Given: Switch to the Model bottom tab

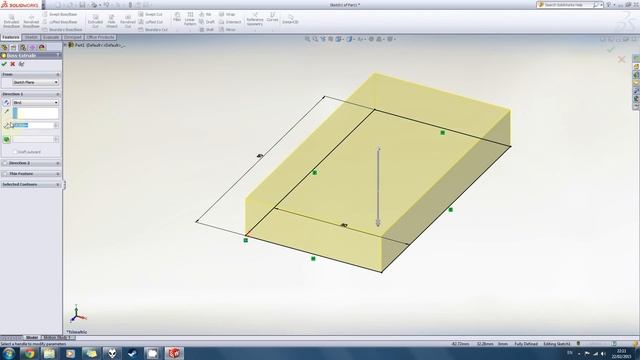Looking at the screenshot, I should click(32, 338).
